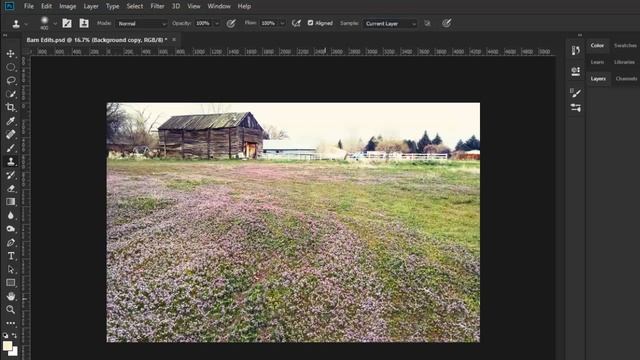Swap foreground and background colors
Image resolution: width=640 pixels, height=360 pixels.
click(x=14, y=335)
